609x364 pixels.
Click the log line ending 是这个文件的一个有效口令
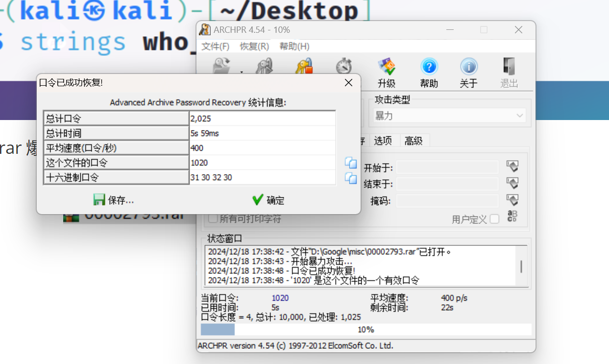click(x=314, y=280)
